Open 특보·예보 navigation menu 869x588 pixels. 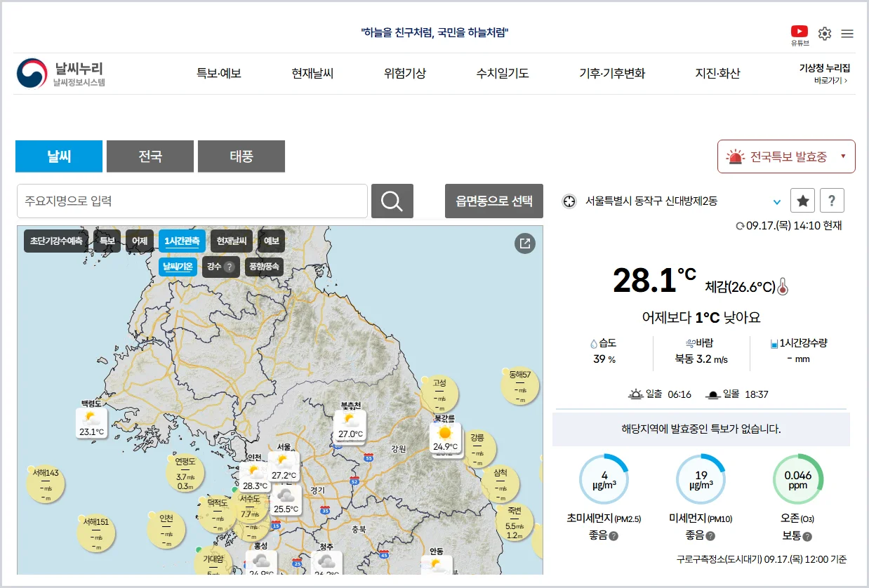[218, 74]
